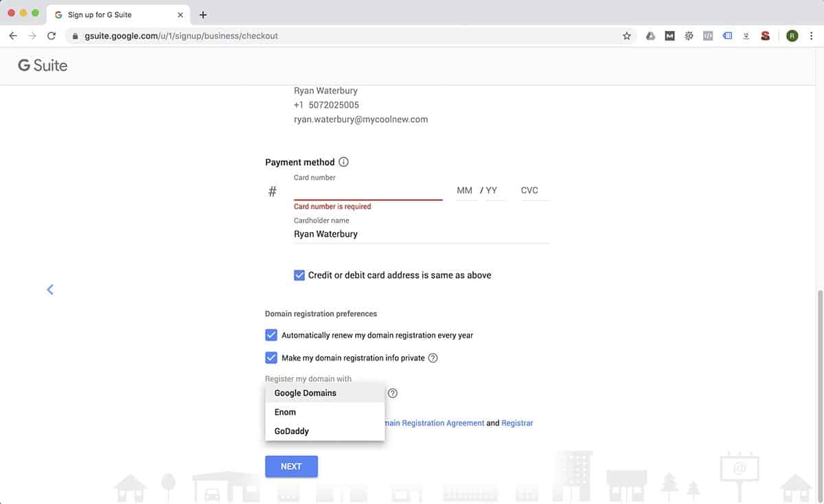Screen dimensions: 824x504
Task: Close the Sign up for G Suite tab
Action: [180, 14]
